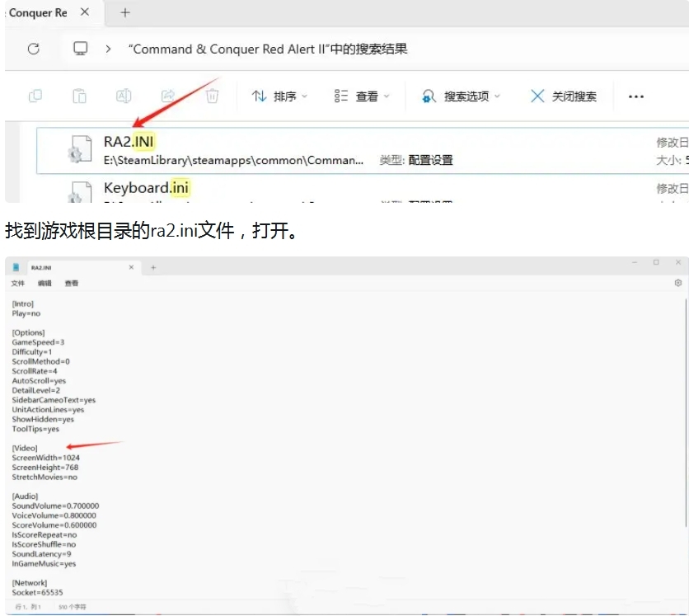This screenshot has width=689, height=616.
Task: Click the Notepad vertical scrollbar
Action: click(x=686, y=412)
